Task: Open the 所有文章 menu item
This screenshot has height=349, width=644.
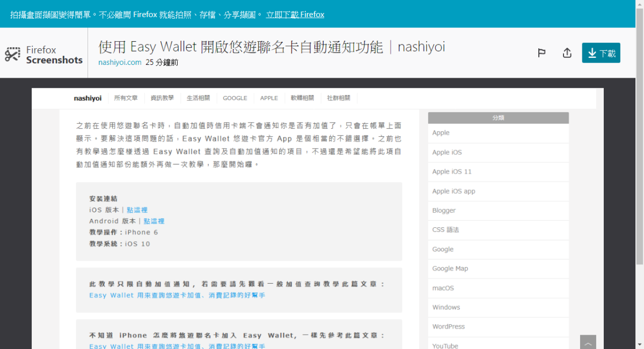Action: pos(126,98)
